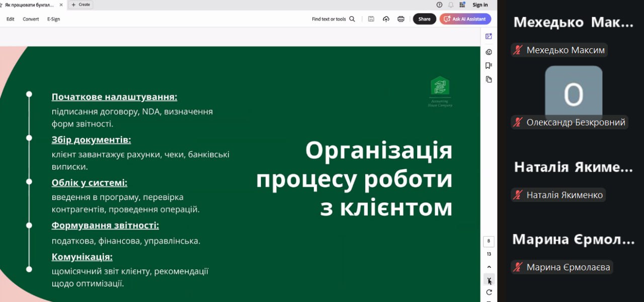The image size is (644, 302).
Task: Click the Share button
Action: [x=424, y=19]
